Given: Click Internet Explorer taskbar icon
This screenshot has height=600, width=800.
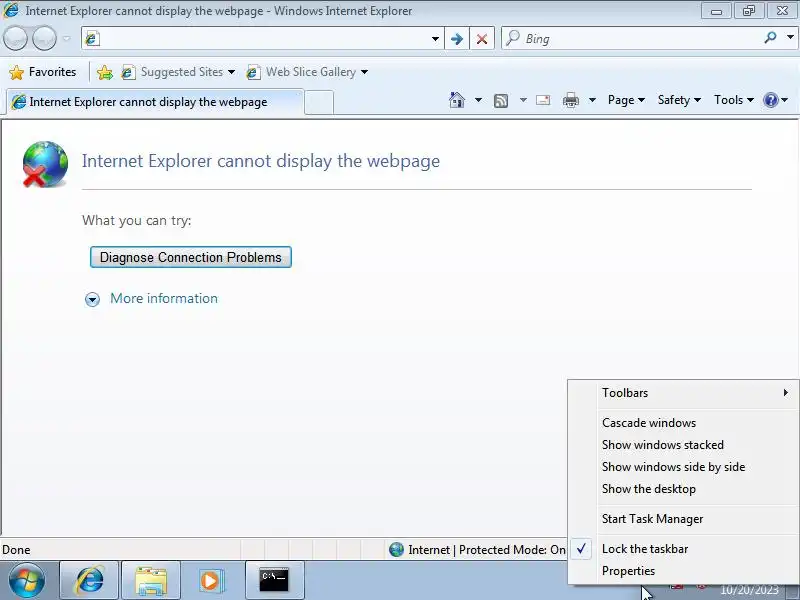Looking at the screenshot, I should point(89,581).
